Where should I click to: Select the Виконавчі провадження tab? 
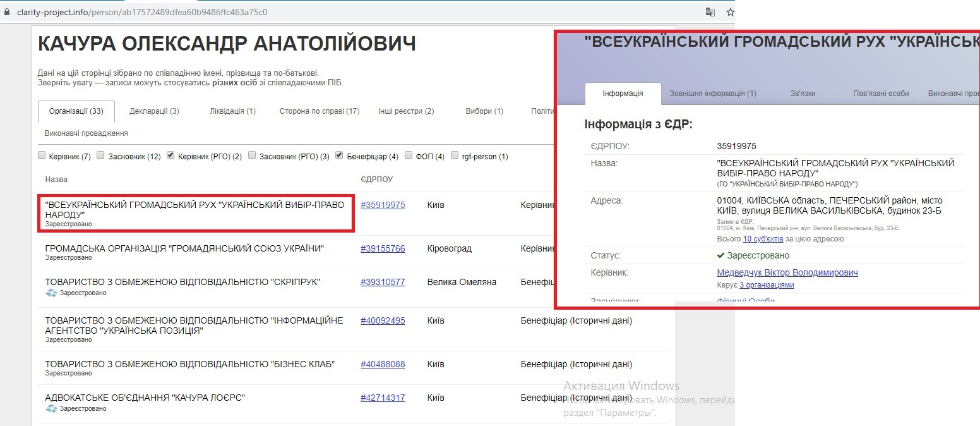tap(87, 133)
